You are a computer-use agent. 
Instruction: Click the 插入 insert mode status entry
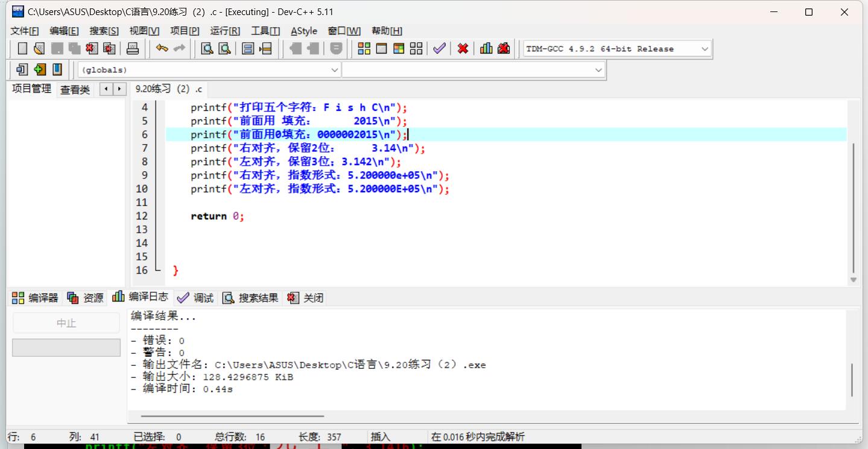pos(381,437)
